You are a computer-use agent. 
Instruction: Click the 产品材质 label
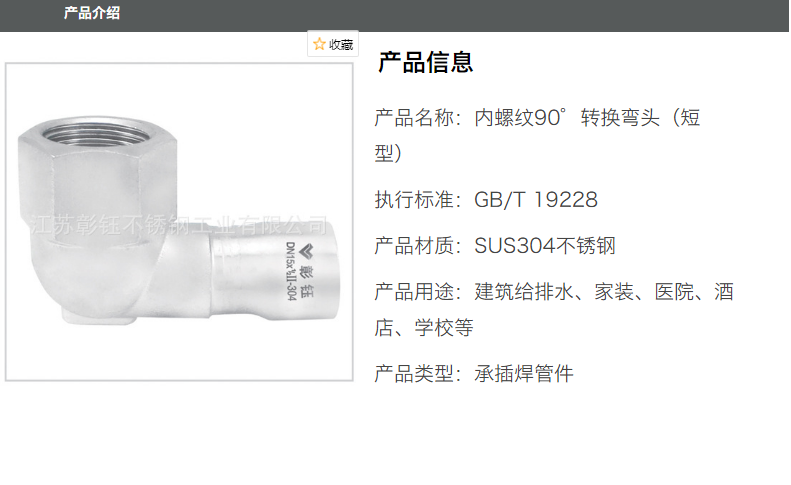point(414,246)
